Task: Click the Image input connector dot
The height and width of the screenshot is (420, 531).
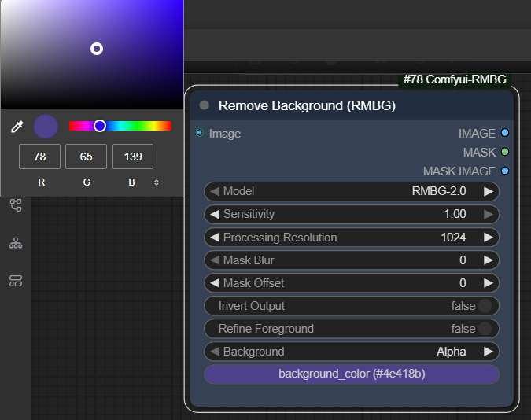Action: coord(200,134)
